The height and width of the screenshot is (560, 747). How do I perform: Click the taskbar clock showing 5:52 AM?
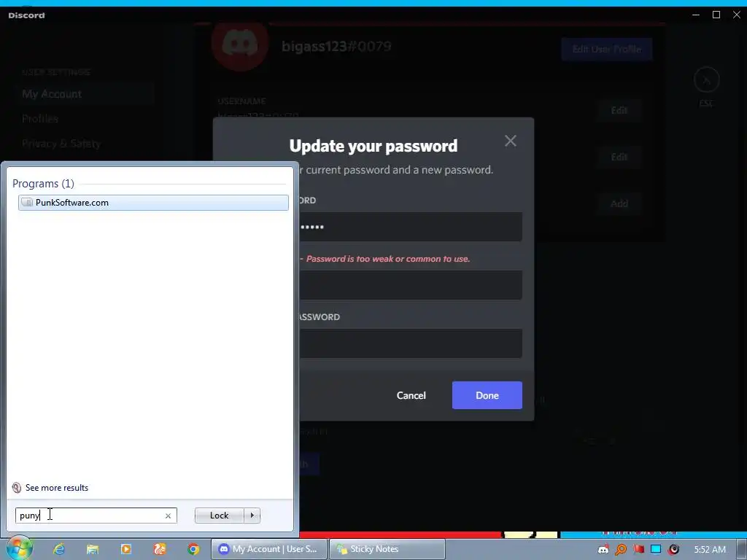tap(710, 550)
